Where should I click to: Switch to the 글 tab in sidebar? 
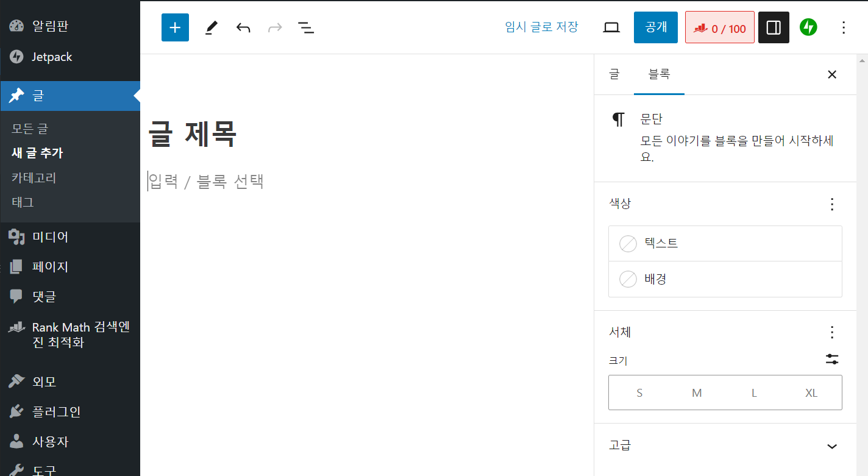point(614,74)
